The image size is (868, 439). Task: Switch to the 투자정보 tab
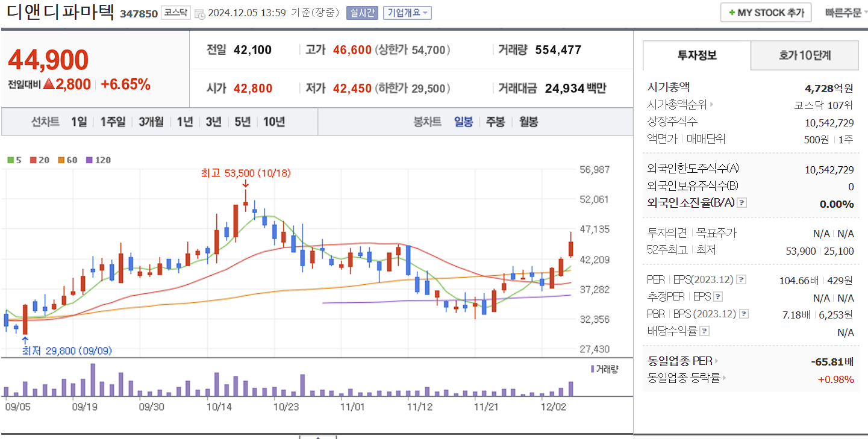click(697, 55)
